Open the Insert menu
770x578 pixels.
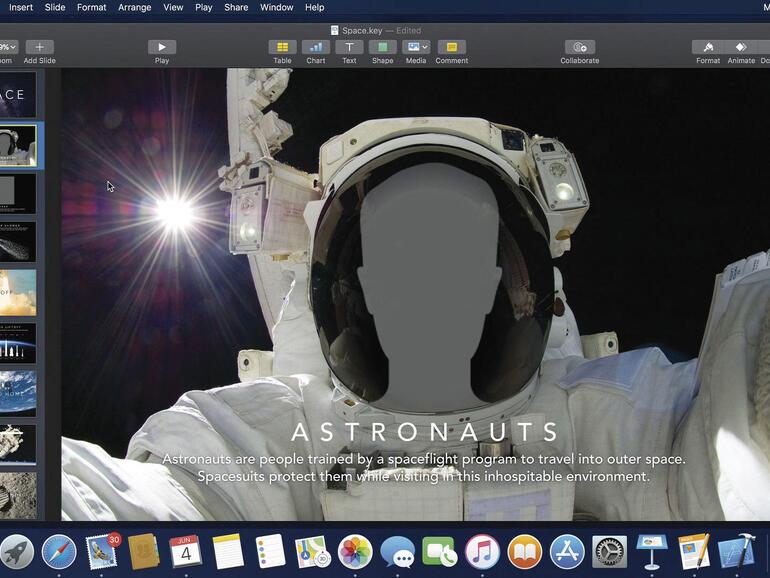point(20,7)
